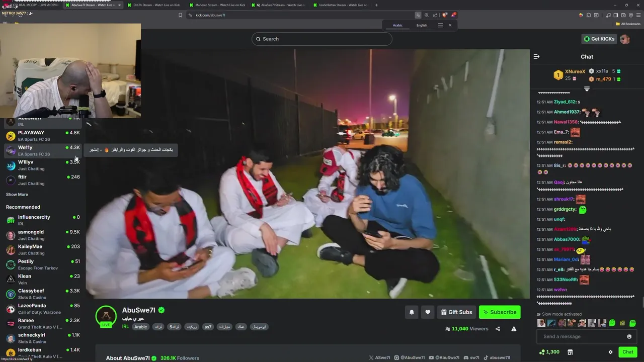Switch to the Drb7h Stream tab
644x362 pixels.
pyautogui.click(x=156, y=5)
